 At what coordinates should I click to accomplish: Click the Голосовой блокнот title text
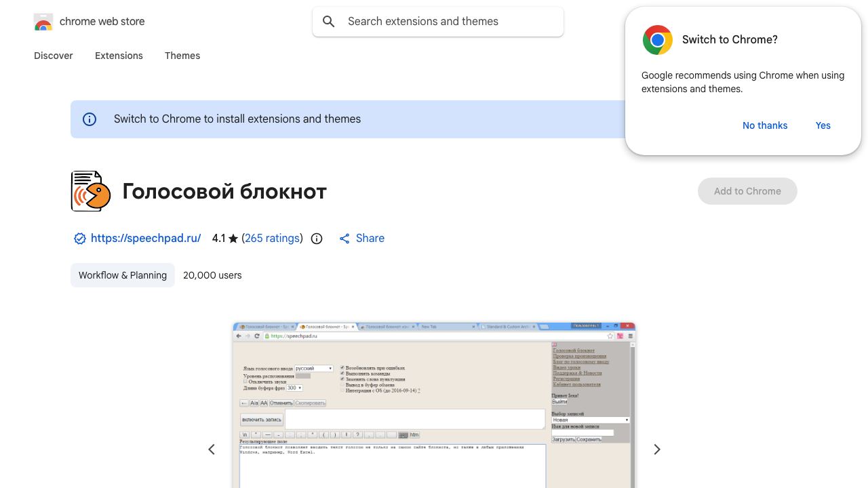pyautogui.click(x=224, y=192)
